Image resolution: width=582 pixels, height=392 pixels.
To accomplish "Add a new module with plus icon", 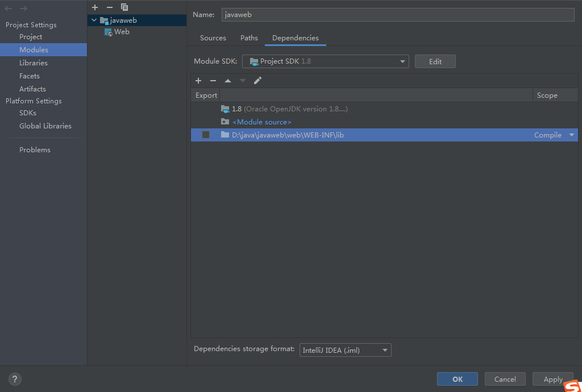I will click(x=95, y=7).
